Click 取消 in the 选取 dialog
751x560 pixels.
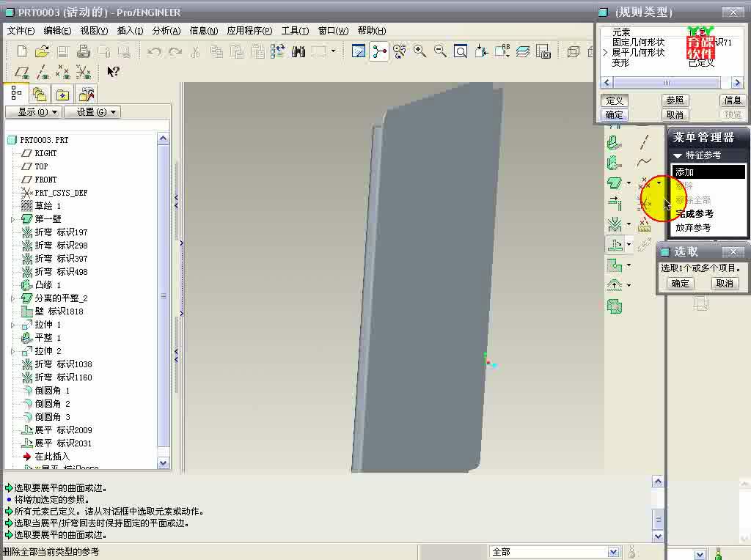point(724,284)
